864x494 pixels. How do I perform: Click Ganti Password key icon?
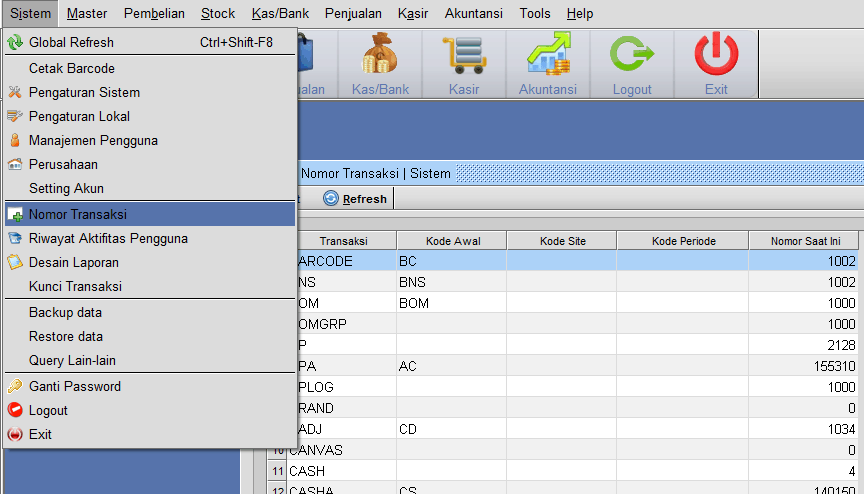(15, 386)
